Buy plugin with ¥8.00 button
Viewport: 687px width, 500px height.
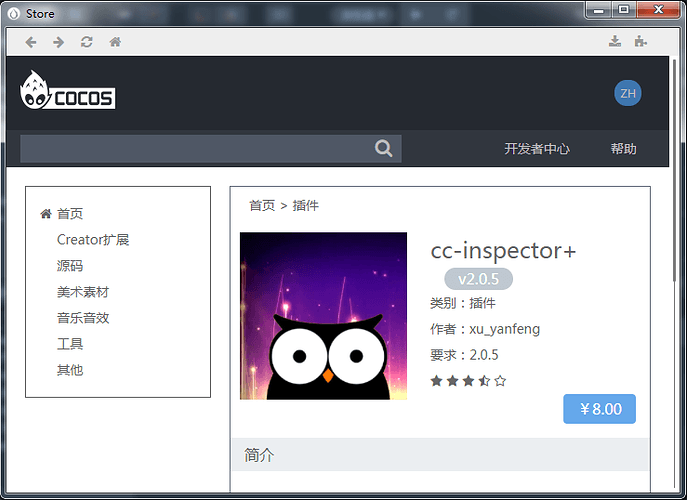pos(599,409)
